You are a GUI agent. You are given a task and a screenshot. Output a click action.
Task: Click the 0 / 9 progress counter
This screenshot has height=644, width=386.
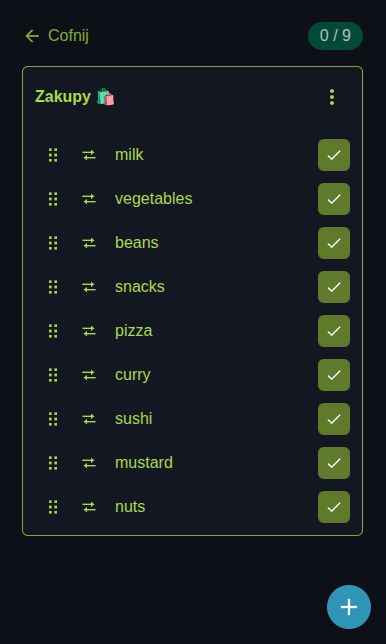tap(335, 36)
